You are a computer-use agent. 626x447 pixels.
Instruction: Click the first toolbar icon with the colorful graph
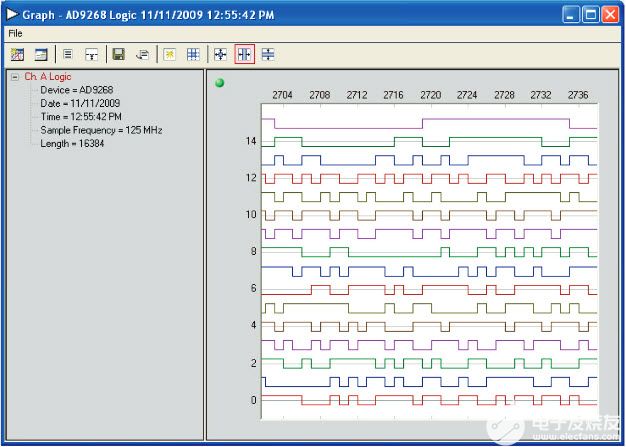point(17,54)
